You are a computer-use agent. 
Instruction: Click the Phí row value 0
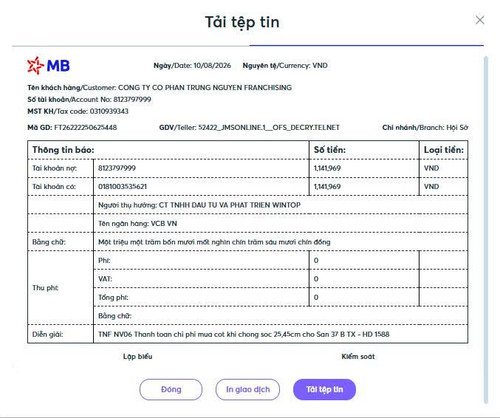tap(316, 260)
